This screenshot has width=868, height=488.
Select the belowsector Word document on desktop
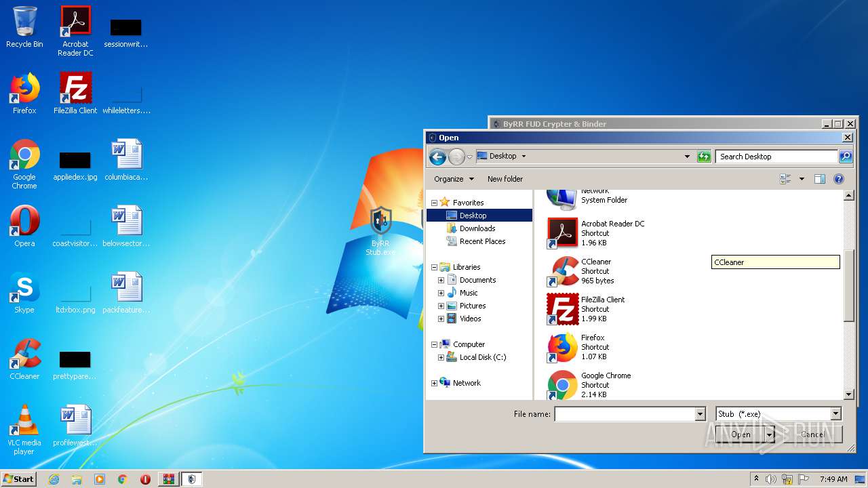[x=126, y=226]
